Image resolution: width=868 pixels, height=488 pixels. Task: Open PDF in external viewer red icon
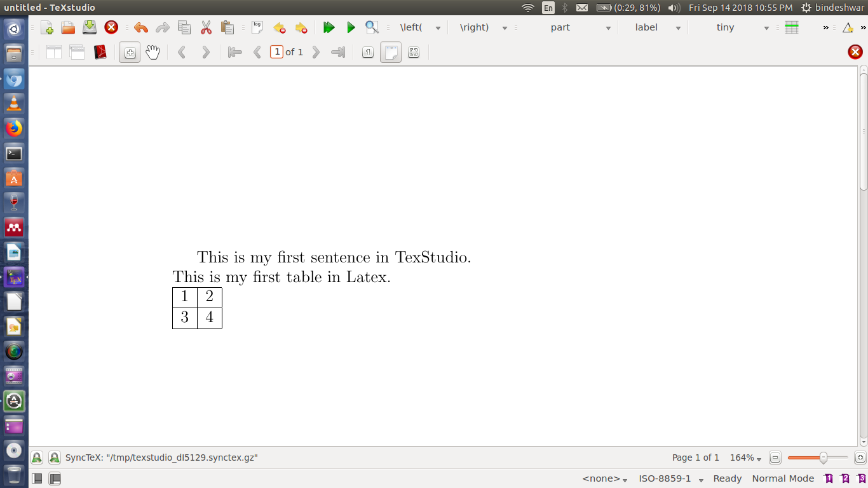point(100,52)
